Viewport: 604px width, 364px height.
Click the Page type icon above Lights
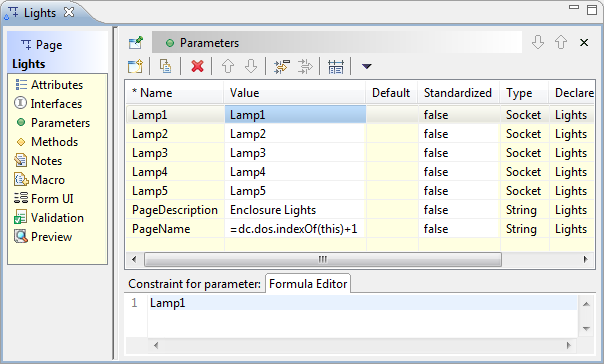coord(26,45)
